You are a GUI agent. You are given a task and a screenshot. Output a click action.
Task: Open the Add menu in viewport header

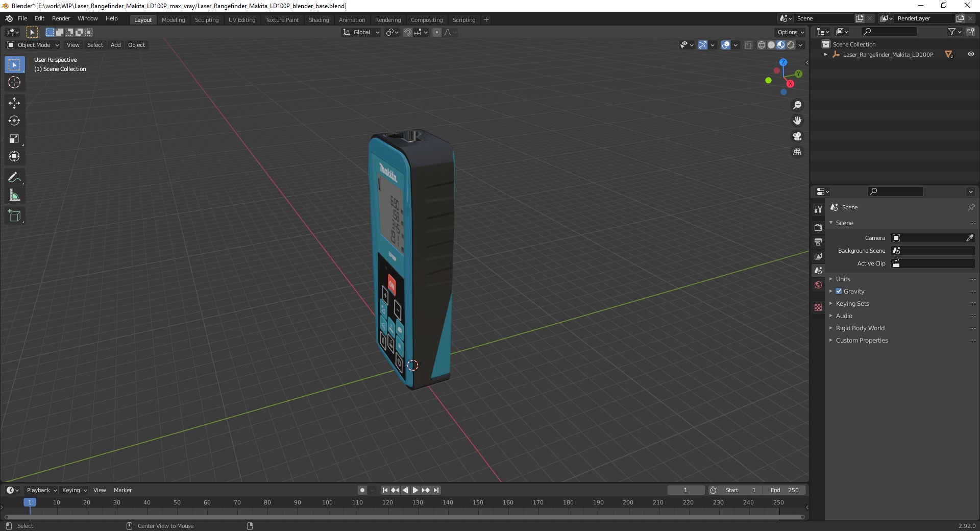click(x=116, y=45)
